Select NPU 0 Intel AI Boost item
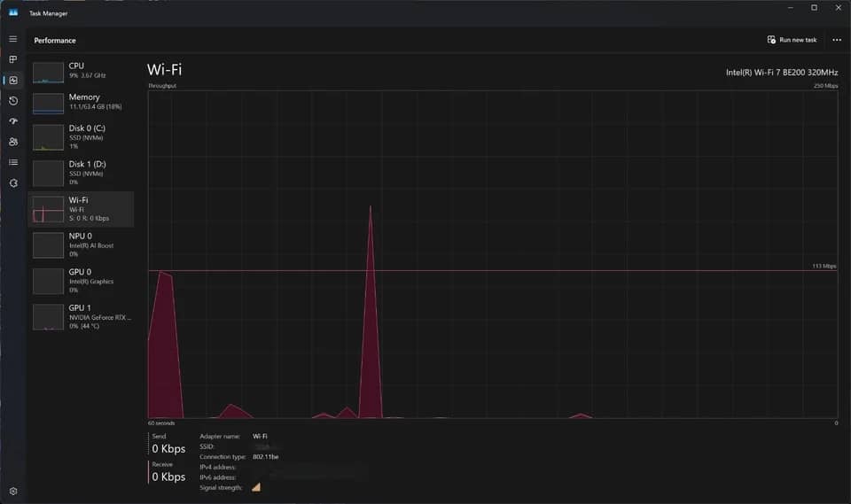The height and width of the screenshot is (504, 851). tap(82, 244)
